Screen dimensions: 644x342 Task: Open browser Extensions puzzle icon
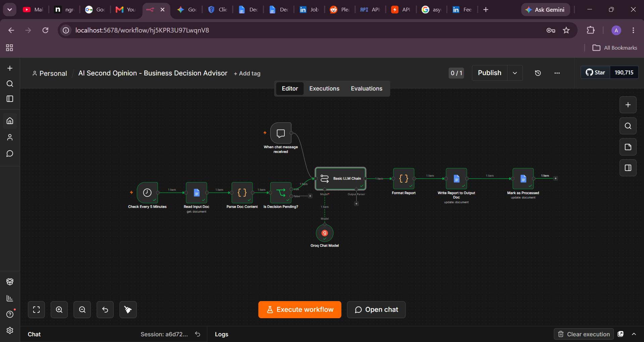[x=591, y=30]
